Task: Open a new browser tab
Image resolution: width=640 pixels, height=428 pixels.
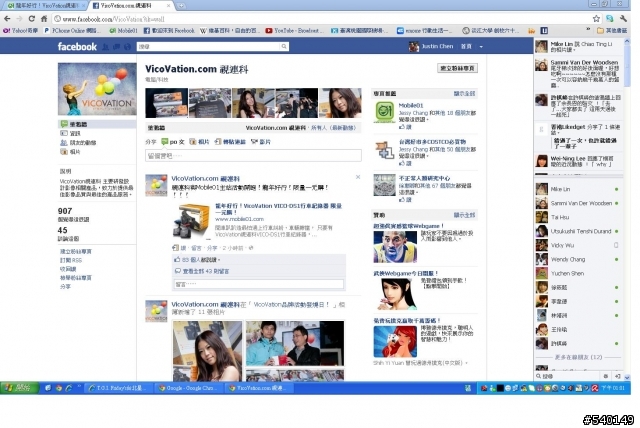Action: pos(181,6)
